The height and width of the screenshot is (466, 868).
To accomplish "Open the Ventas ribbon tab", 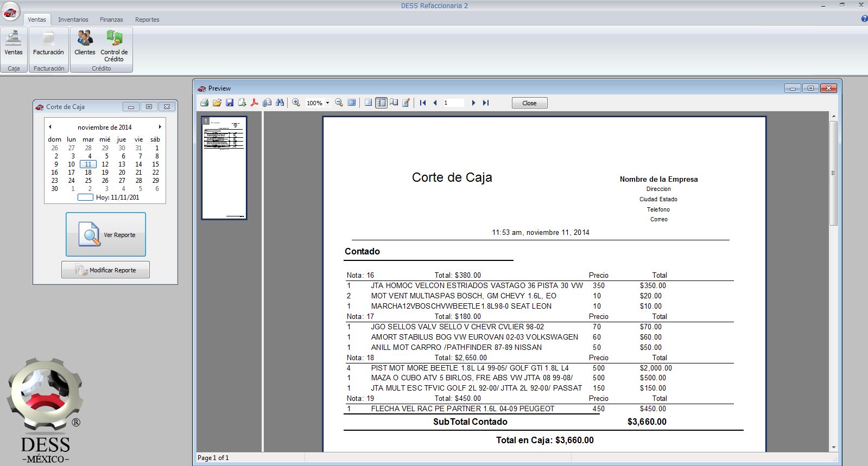I will (x=37, y=20).
